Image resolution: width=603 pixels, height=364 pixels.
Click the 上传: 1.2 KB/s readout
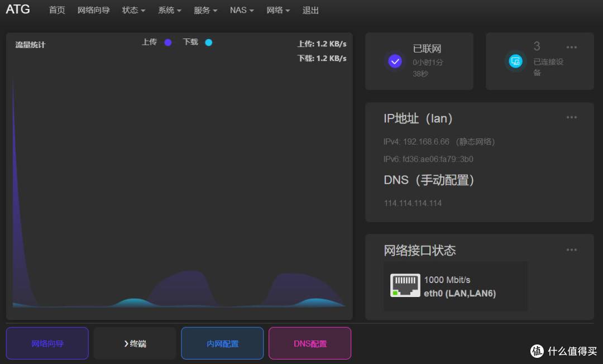pyautogui.click(x=322, y=44)
